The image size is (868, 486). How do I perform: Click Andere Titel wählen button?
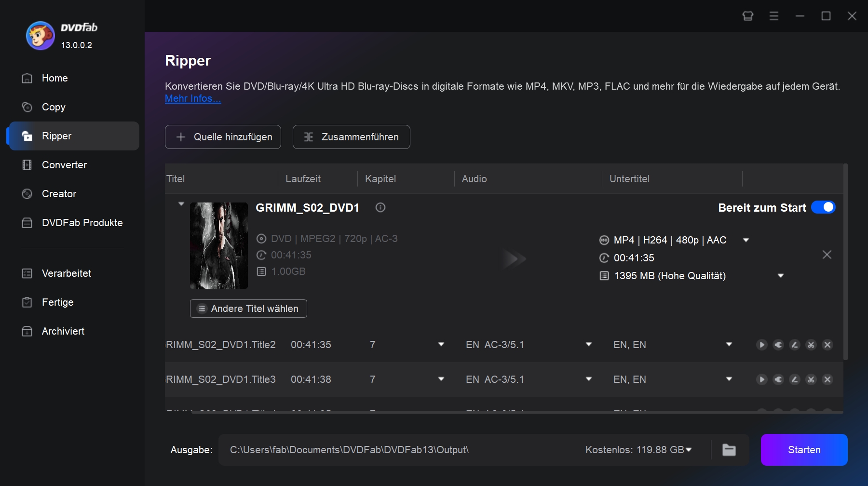[248, 309]
